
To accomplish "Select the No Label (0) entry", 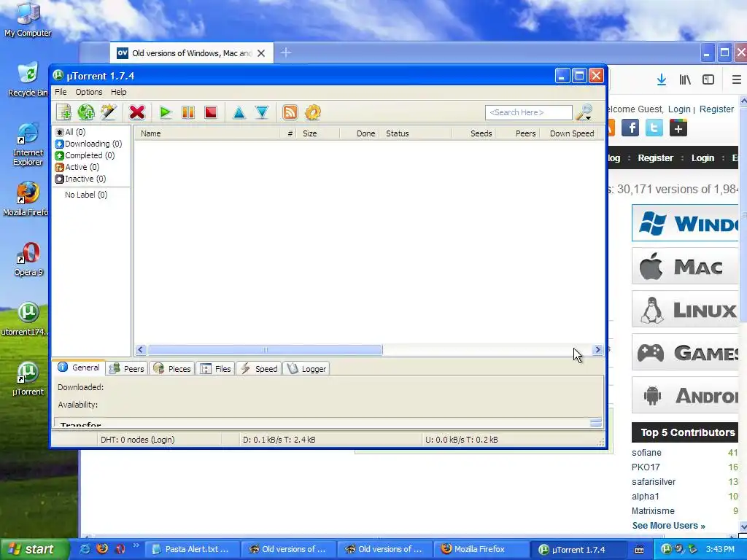I will [x=86, y=194].
